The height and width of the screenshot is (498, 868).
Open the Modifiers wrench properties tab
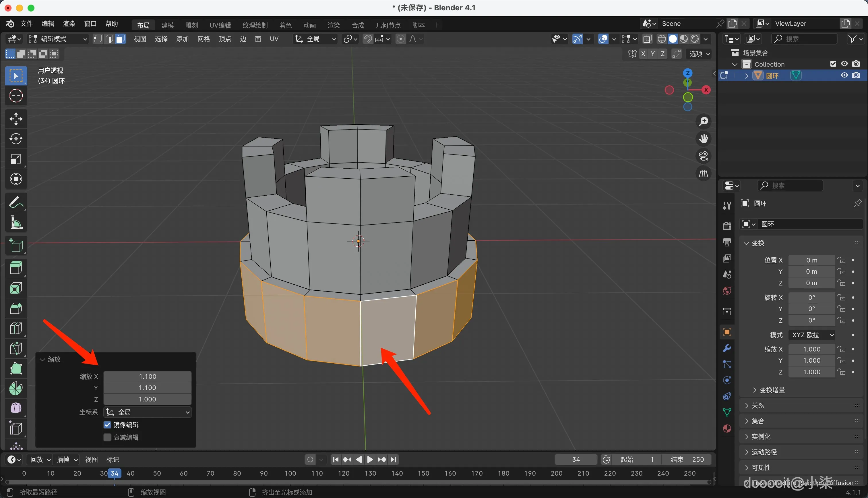[727, 348]
